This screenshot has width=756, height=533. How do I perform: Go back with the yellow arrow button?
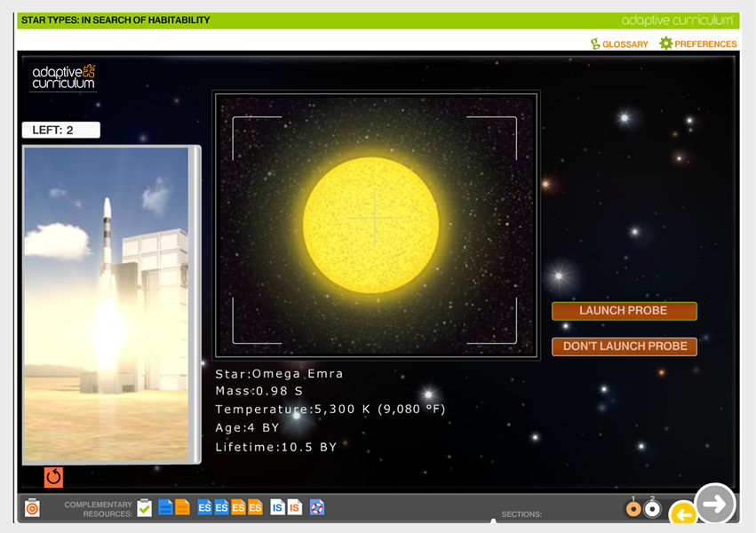click(x=682, y=513)
